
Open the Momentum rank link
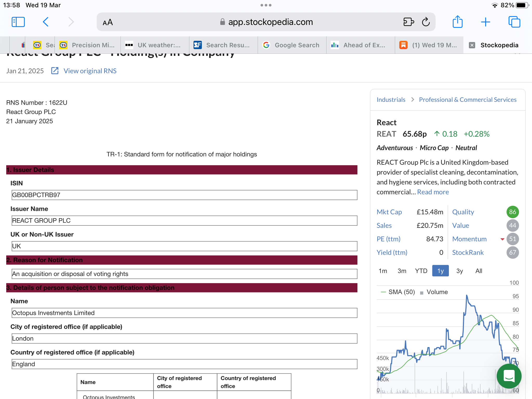click(469, 239)
